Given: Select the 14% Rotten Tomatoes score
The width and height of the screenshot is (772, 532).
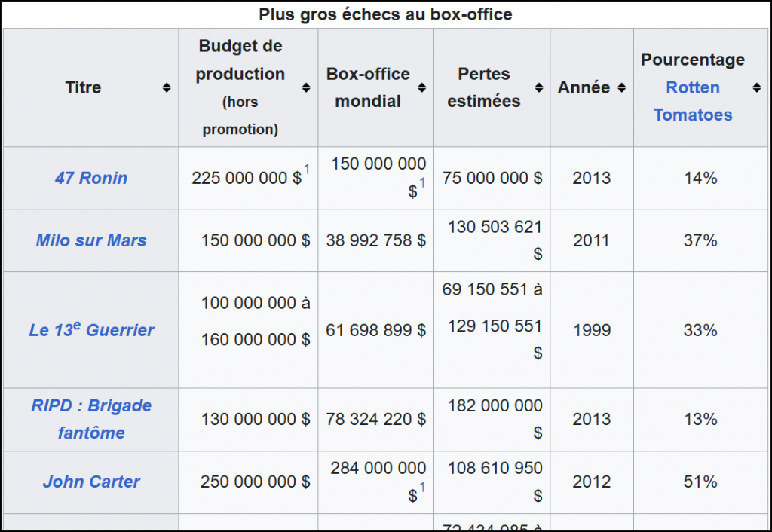Looking at the screenshot, I should 700,178.
